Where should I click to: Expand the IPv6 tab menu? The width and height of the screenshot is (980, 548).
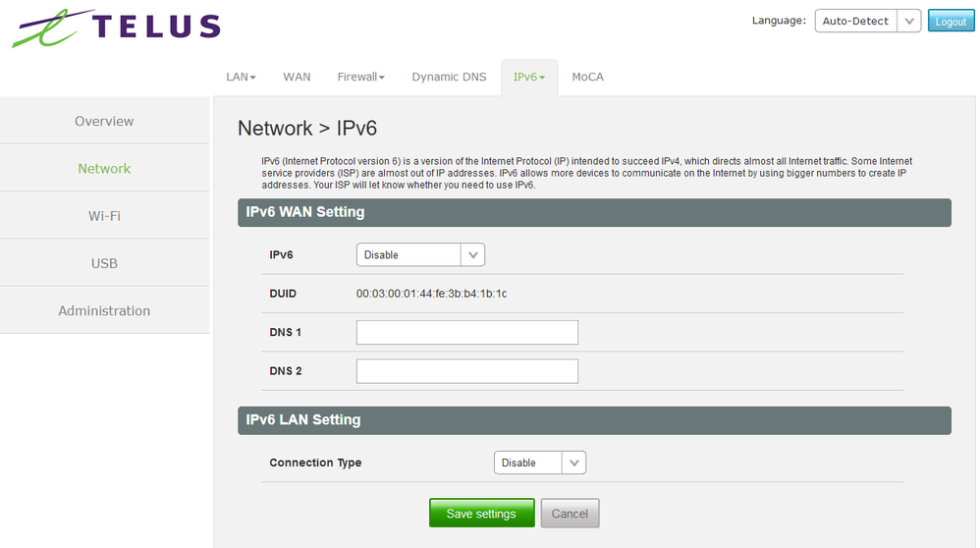pos(528,77)
